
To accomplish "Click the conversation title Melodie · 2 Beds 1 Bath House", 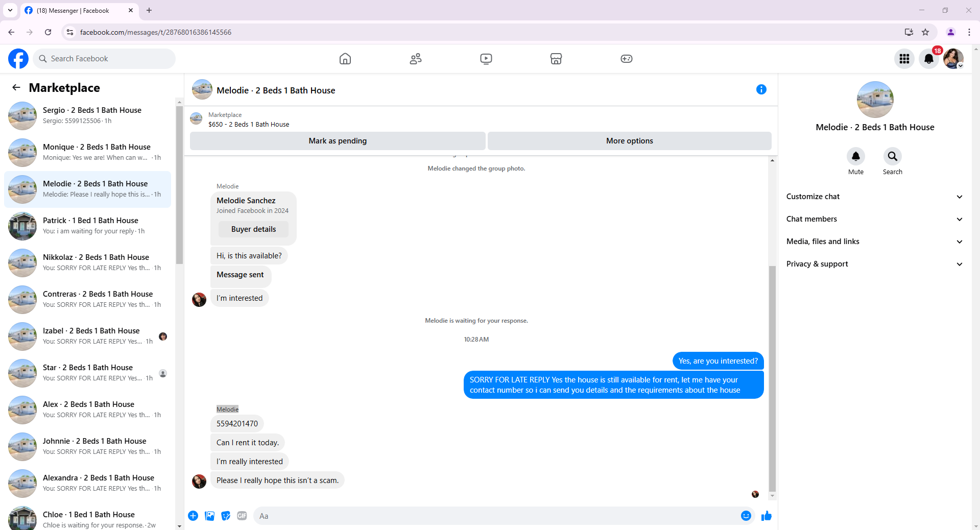I will (x=276, y=90).
